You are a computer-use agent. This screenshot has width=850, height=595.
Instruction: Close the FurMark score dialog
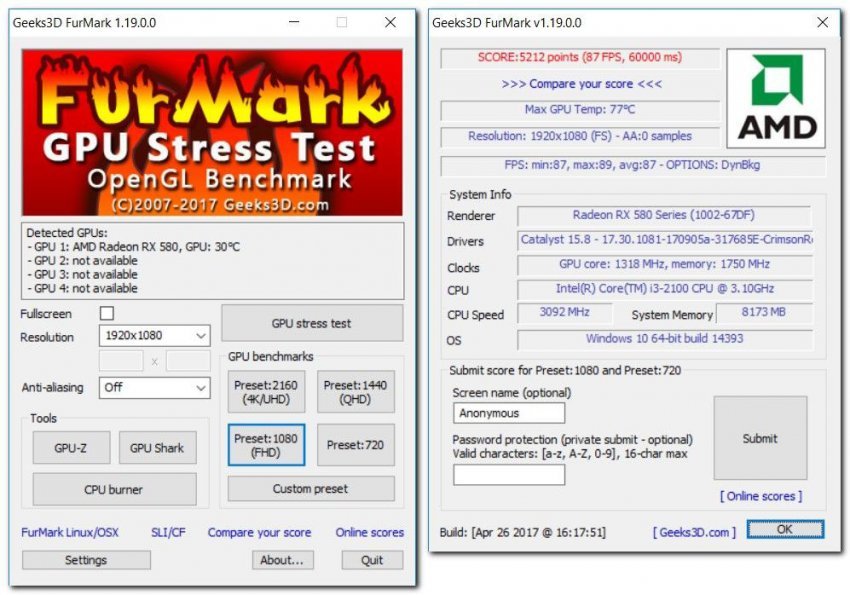pos(822,22)
